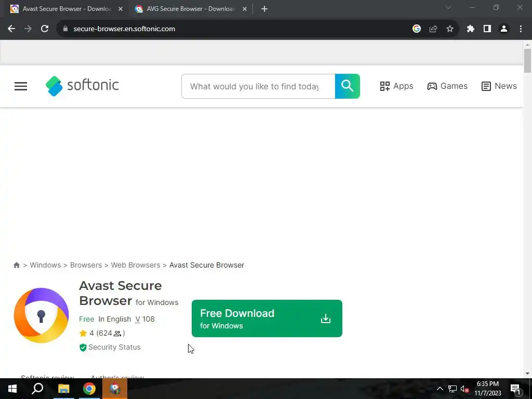Screen dimensions: 532x399
Task: Reload the current Softonic page
Action: coord(45,29)
